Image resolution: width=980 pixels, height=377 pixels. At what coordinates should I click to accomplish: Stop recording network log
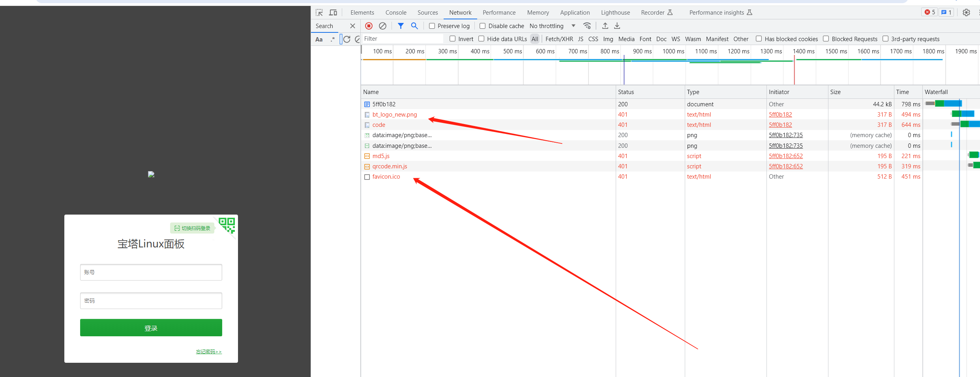(x=369, y=26)
